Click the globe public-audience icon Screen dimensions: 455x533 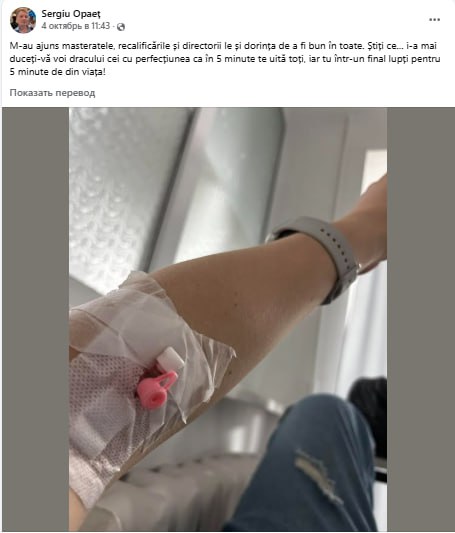(121, 27)
